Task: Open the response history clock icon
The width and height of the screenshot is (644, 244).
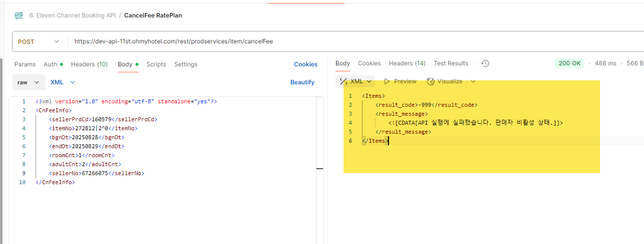Action: point(484,63)
